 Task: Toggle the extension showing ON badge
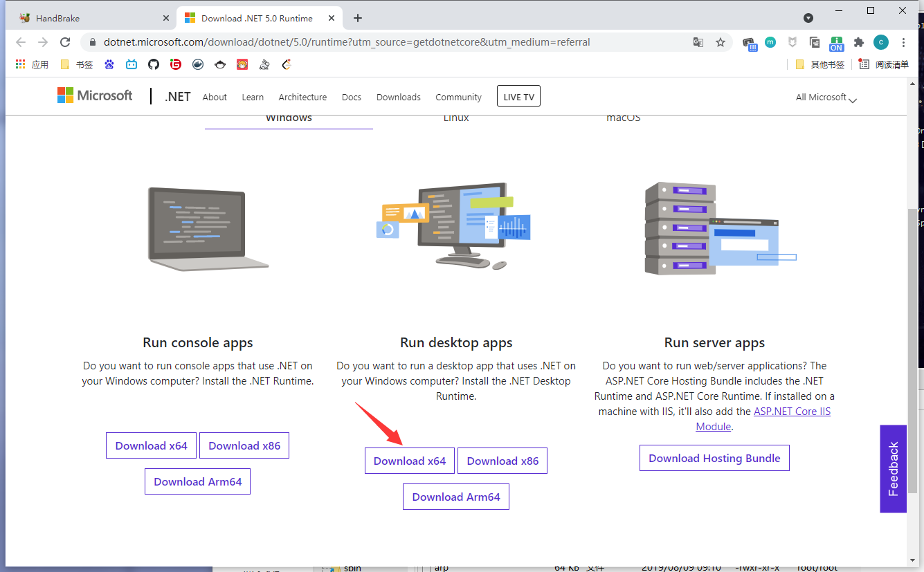pyautogui.click(x=837, y=43)
